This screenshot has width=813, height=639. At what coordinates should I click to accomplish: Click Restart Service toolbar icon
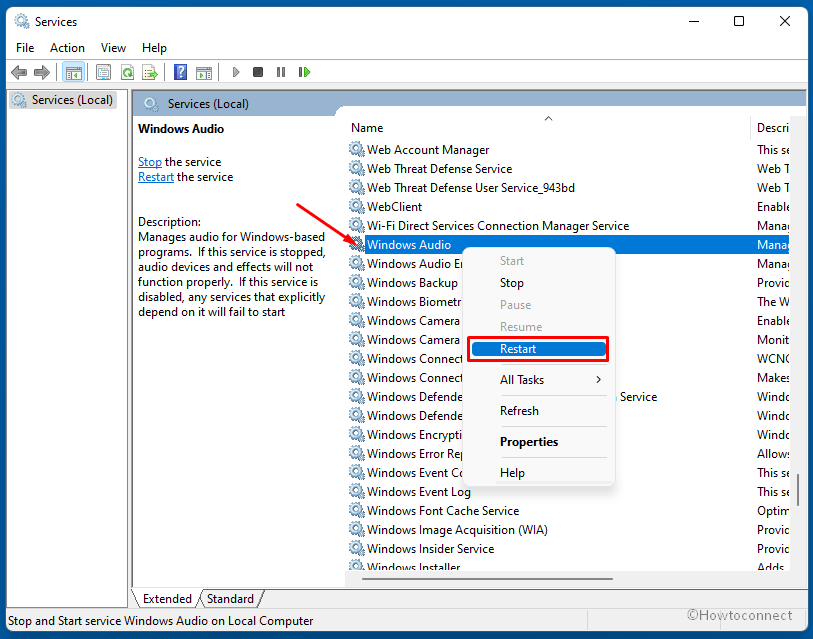304,72
